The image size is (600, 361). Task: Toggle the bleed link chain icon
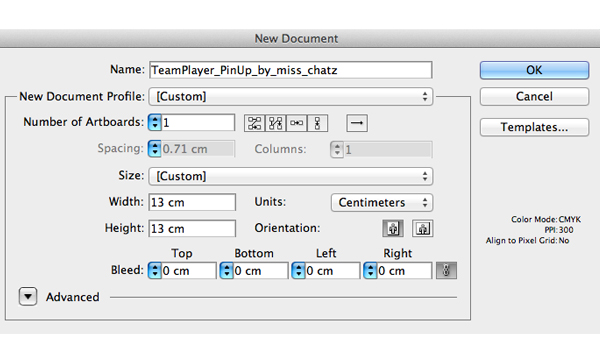(x=446, y=271)
